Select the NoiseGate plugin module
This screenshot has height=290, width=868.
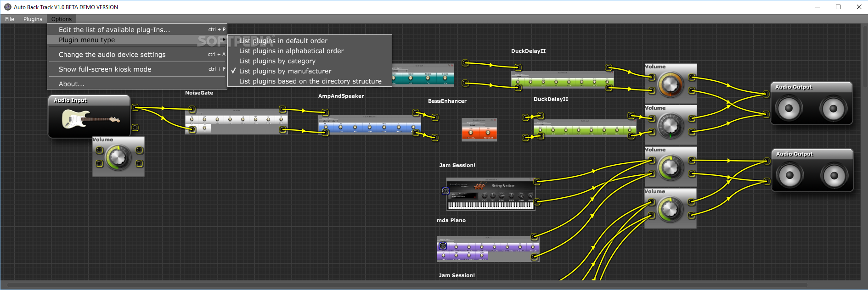[x=237, y=121]
